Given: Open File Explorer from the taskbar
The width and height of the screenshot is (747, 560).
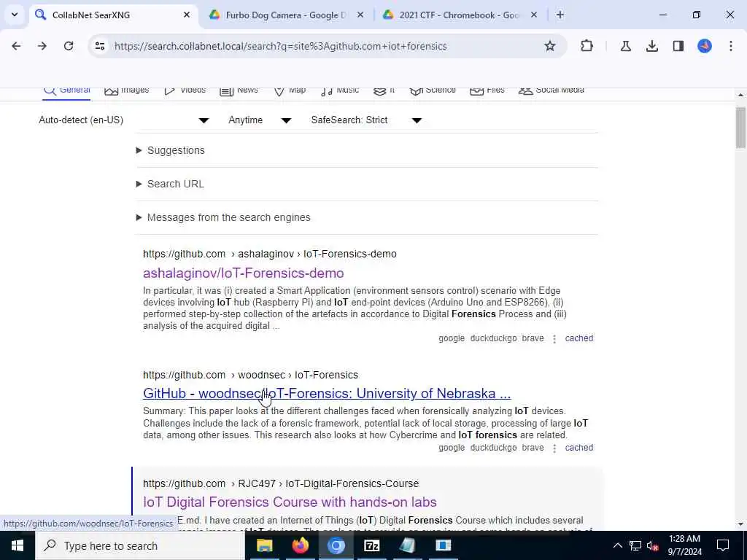Looking at the screenshot, I should point(264,545).
